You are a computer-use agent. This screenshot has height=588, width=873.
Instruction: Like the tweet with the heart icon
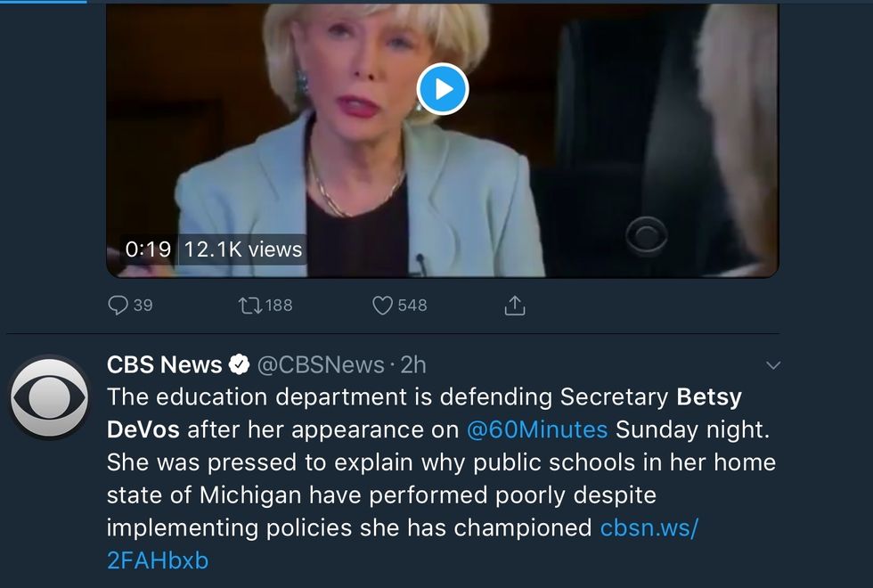(382, 306)
